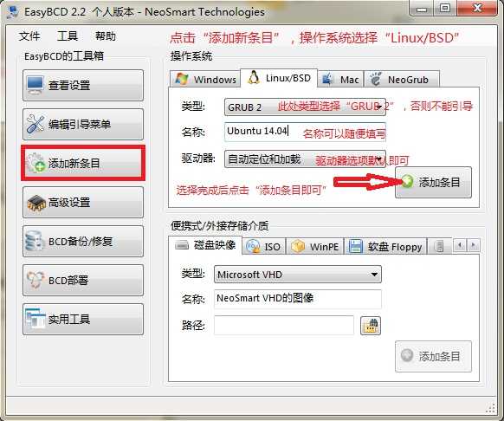The image size is (504, 421).
Task: Open the 帮助 menu
Action: (x=106, y=36)
